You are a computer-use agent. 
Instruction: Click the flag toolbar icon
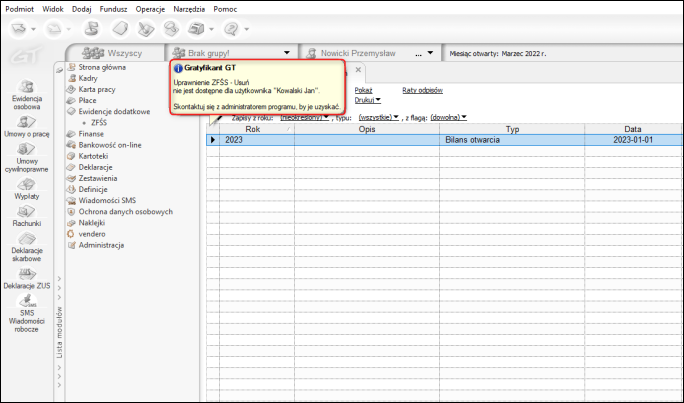coord(92,29)
